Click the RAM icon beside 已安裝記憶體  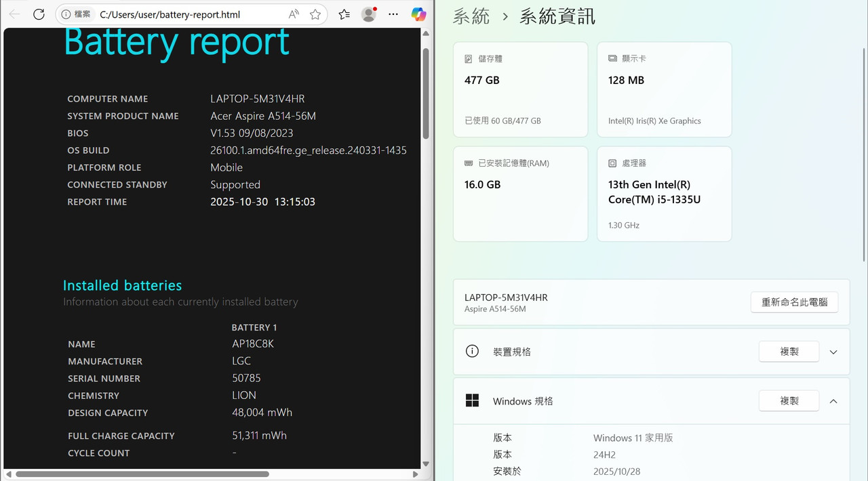tap(469, 163)
